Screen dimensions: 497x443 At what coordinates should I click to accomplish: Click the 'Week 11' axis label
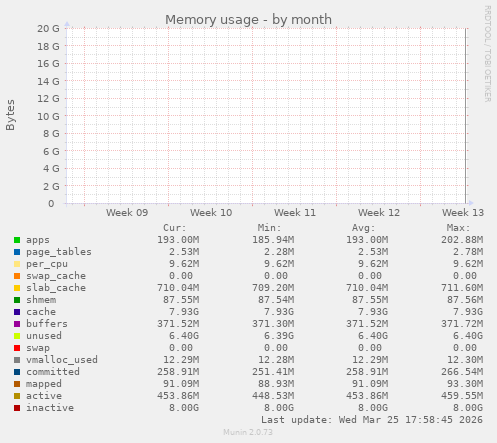tap(295, 213)
